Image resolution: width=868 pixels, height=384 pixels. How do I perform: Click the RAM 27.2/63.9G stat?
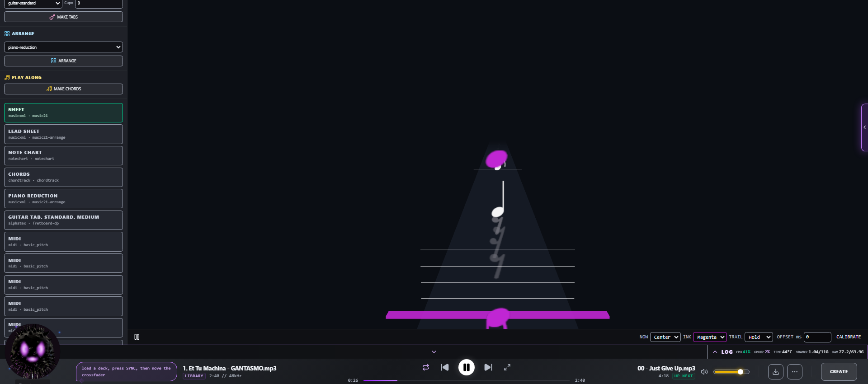pos(848,352)
